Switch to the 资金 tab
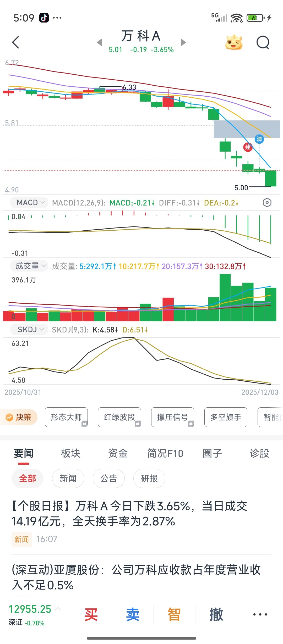Image resolution: width=283 pixels, height=644 pixels. pyautogui.click(x=118, y=453)
